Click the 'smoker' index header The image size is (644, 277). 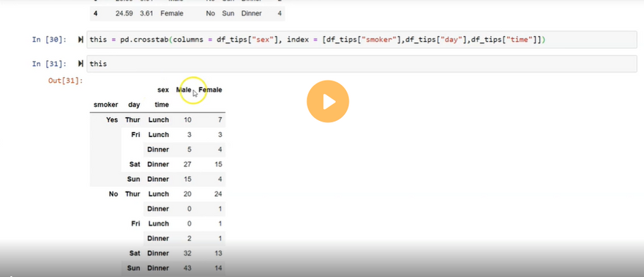(x=105, y=105)
